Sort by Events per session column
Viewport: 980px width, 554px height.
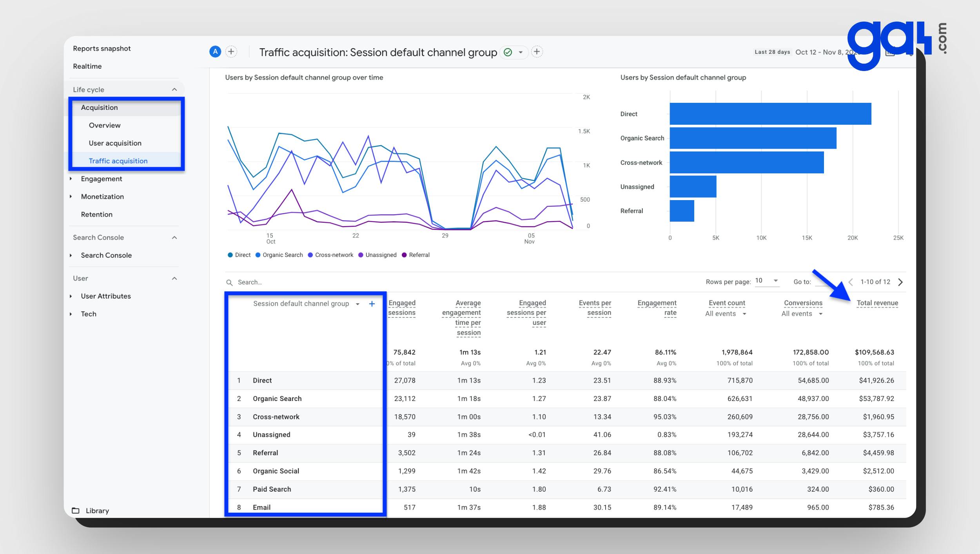(595, 308)
